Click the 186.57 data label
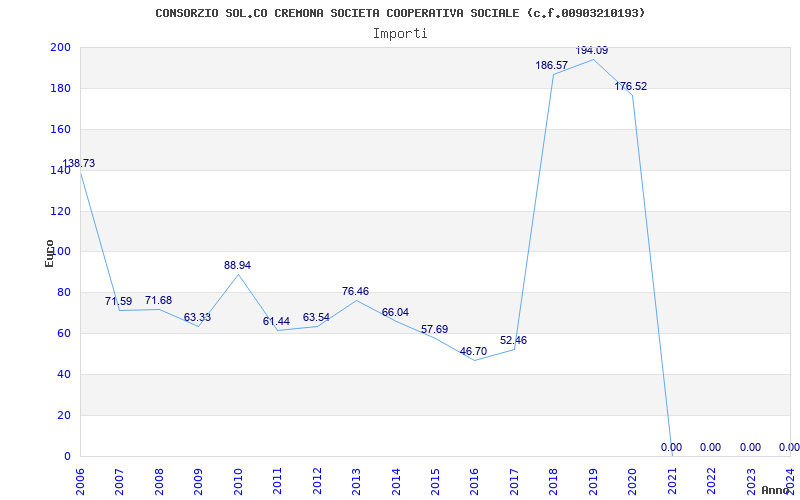Viewport: 800px width, 500px height. click(552, 65)
